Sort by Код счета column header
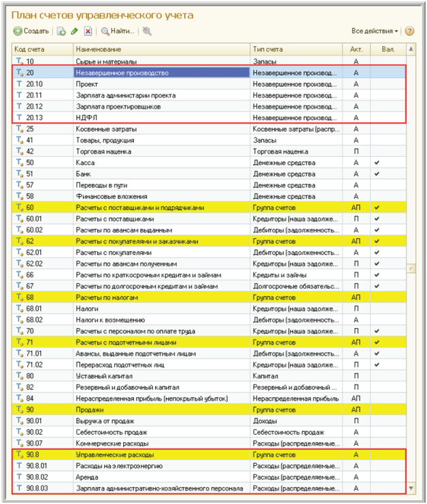This screenshot has height=504, width=427. point(42,50)
